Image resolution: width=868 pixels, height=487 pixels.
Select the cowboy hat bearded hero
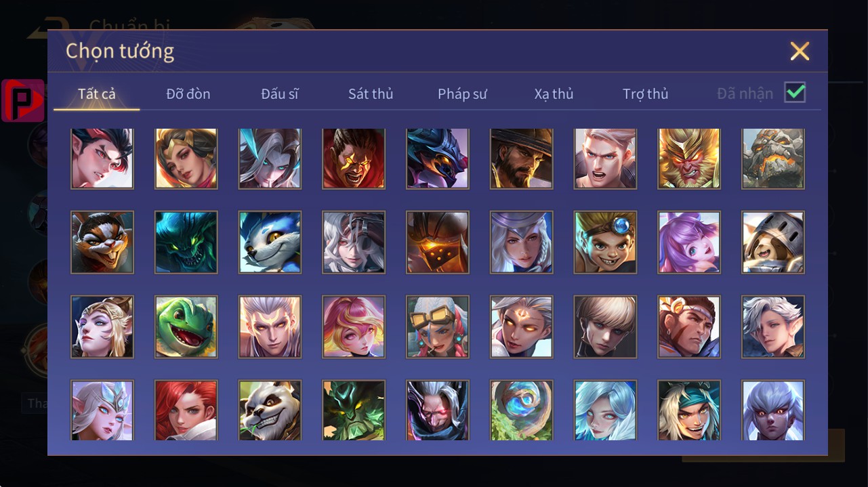pos(522,158)
